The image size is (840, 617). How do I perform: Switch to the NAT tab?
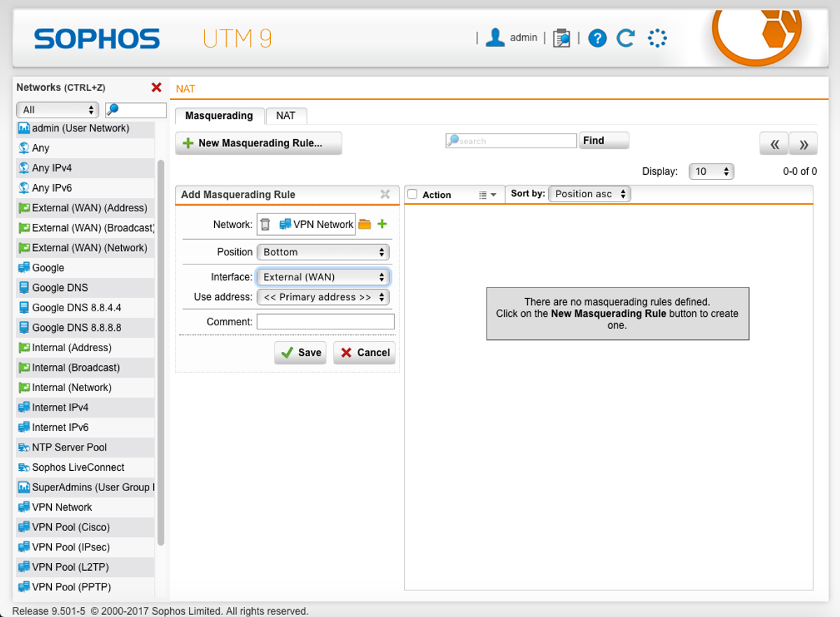click(x=286, y=115)
